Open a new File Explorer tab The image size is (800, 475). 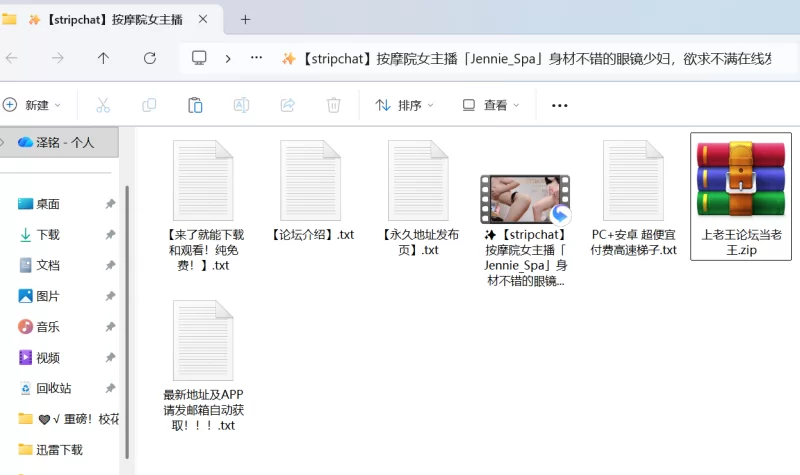coord(245,19)
